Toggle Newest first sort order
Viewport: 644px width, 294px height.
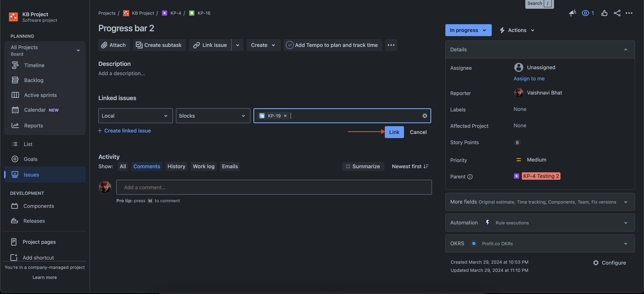pos(410,167)
